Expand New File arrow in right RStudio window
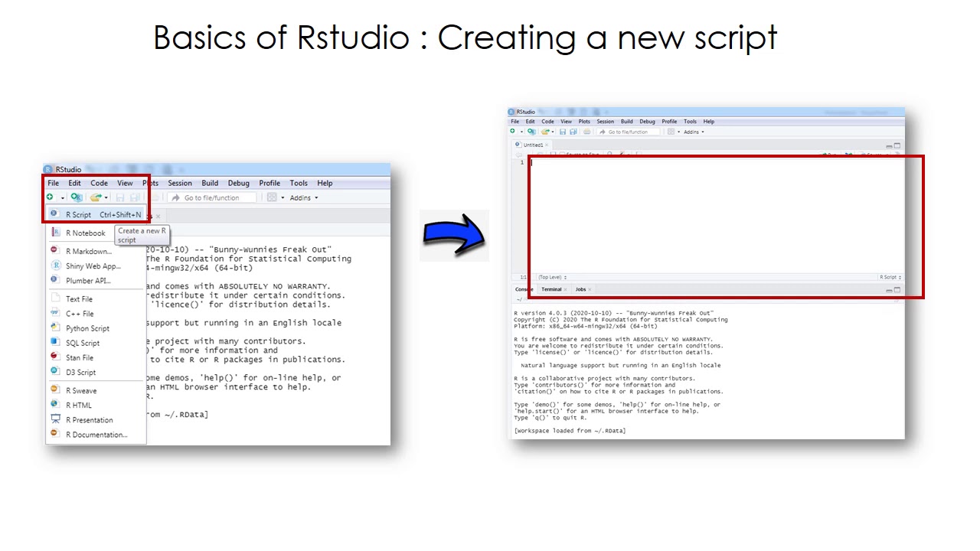 pos(521,132)
